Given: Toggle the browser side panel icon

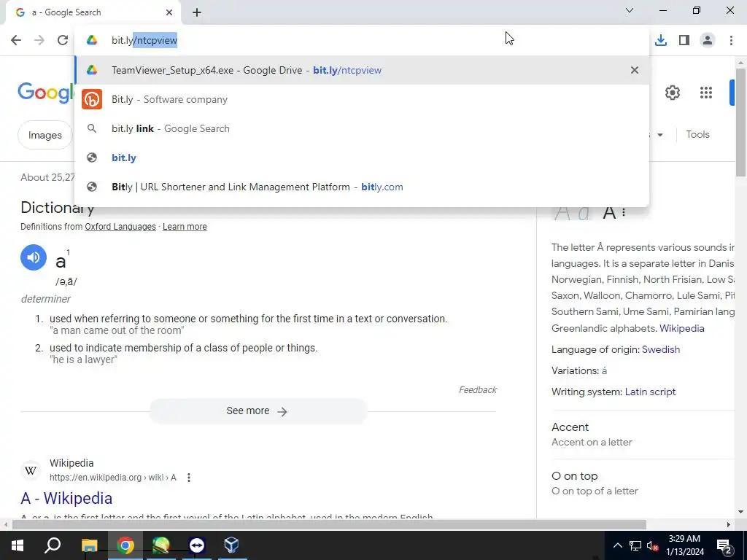Looking at the screenshot, I should pyautogui.click(x=684, y=40).
